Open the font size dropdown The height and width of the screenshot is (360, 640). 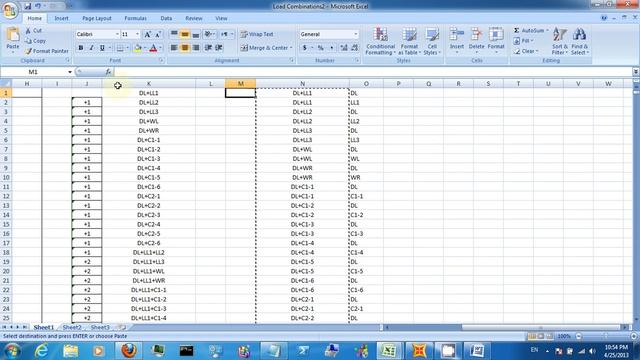[137, 34]
